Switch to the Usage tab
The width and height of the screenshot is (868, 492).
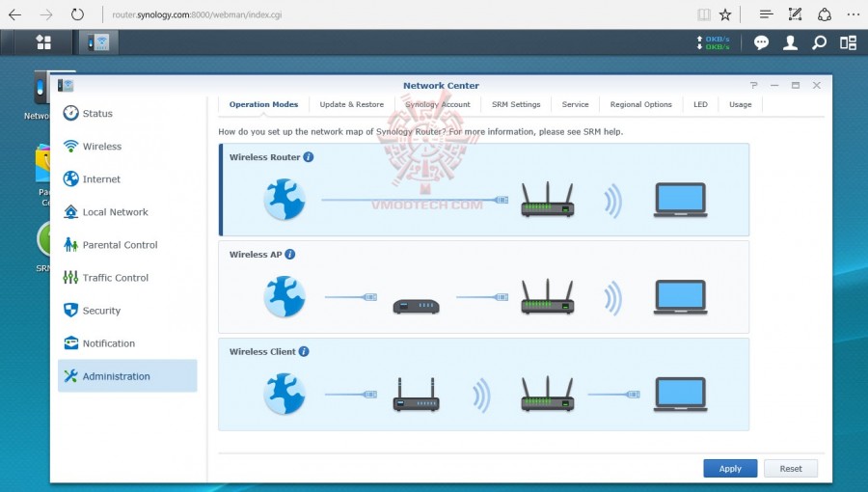click(x=740, y=104)
